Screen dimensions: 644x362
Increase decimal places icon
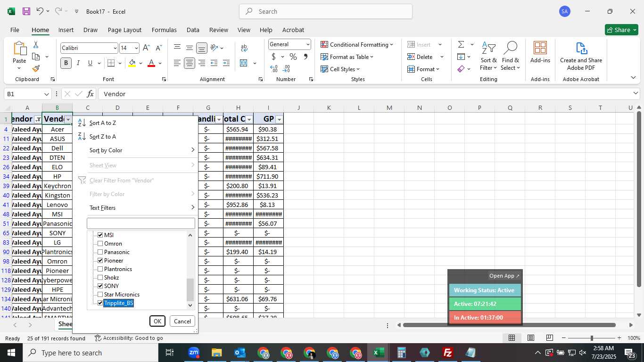(274, 69)
